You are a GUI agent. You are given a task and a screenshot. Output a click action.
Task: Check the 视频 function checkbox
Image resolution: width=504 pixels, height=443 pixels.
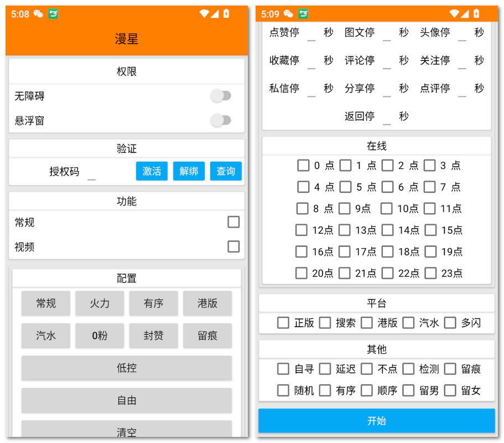coord(233,246)
